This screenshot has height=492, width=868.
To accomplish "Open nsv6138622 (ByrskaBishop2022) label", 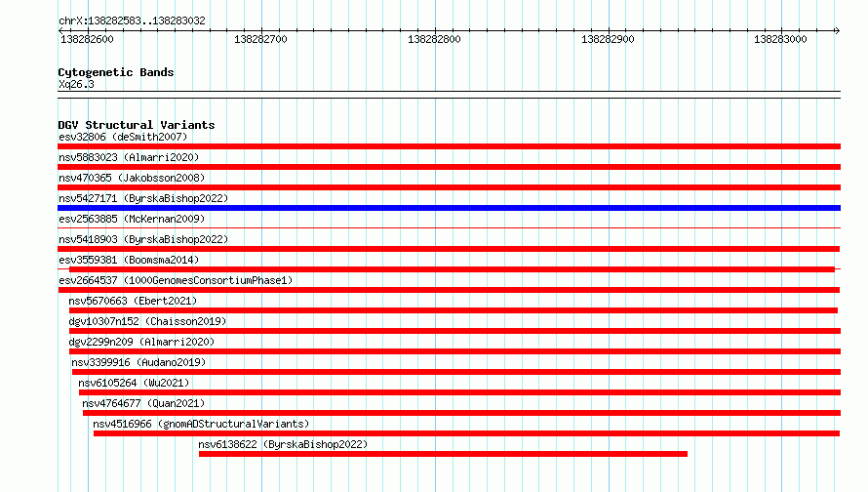I will [283, 444].
